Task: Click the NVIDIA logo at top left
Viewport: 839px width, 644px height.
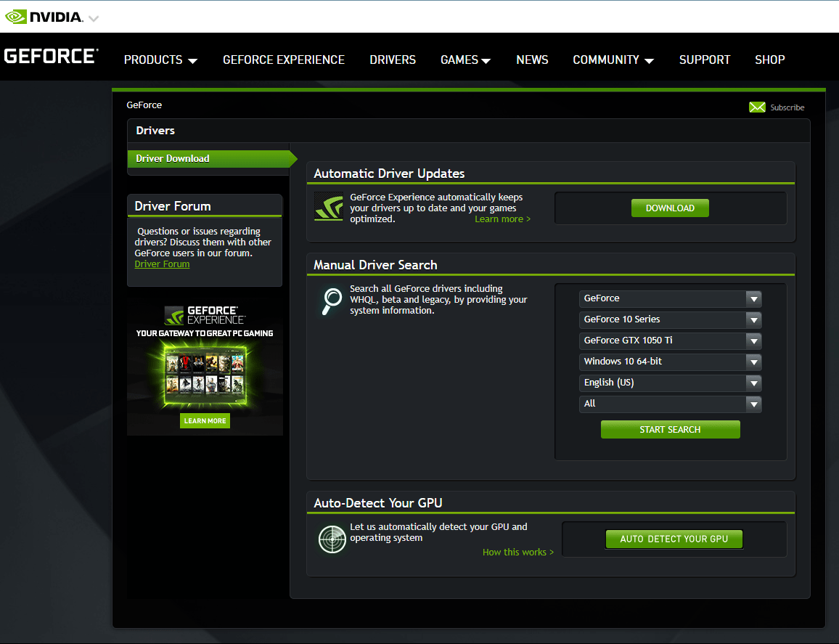Action: pyautogui.click(x=44, y=17)
